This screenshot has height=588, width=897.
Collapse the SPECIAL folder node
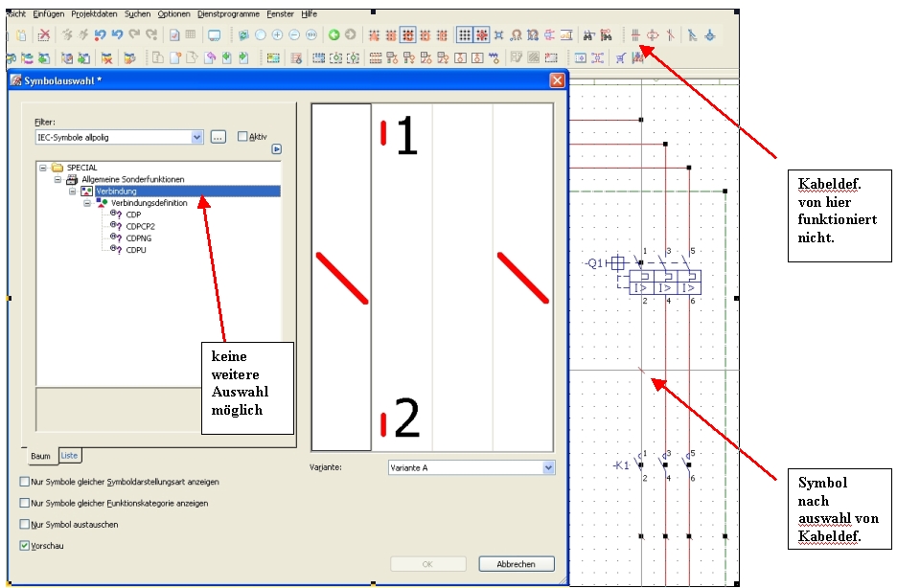[43, 168]
